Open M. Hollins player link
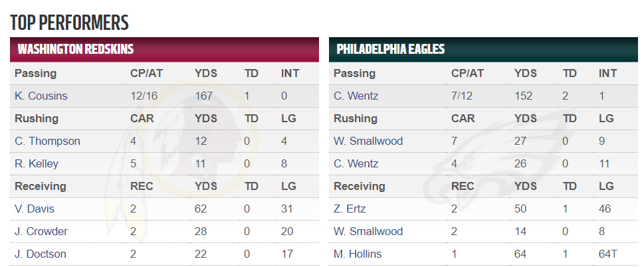Image resolution: width=644 pixels, height=267 pixels. click(358, 254)
